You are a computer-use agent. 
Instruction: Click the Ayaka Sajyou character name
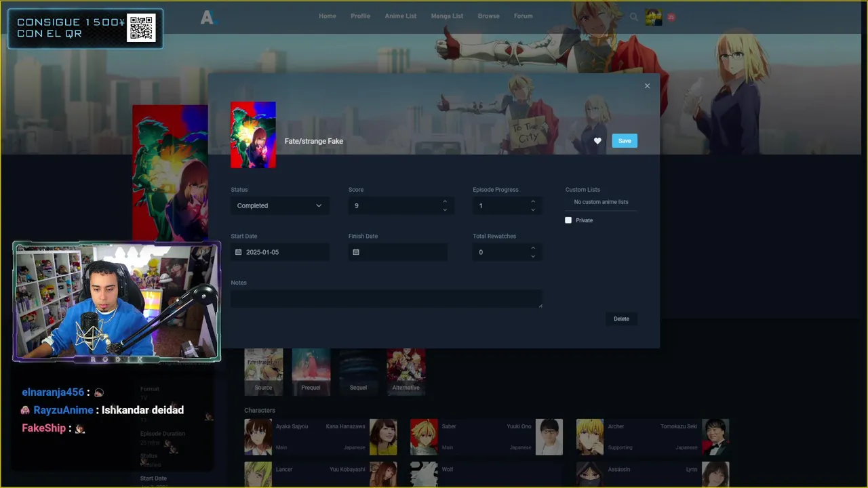[x=292, y=426]
